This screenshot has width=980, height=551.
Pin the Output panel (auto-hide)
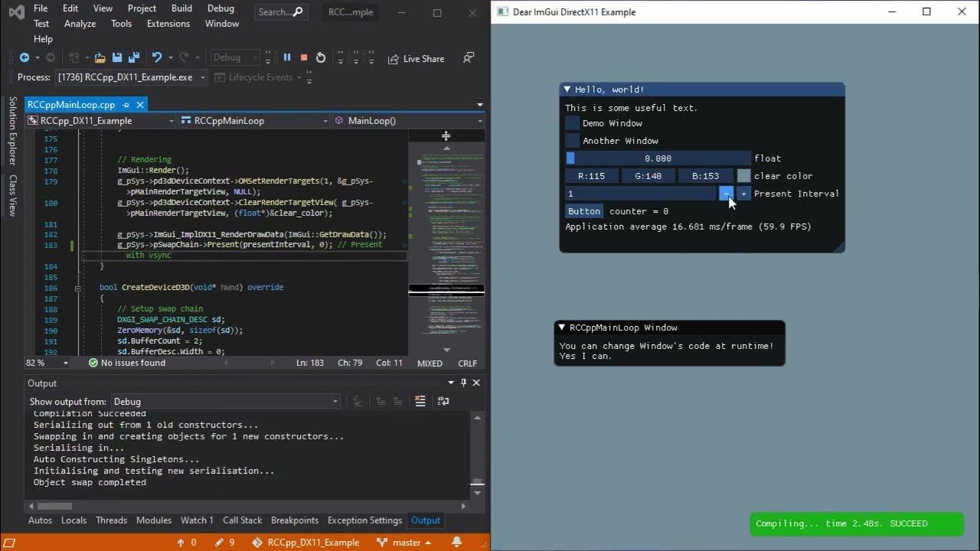[463, 383]
